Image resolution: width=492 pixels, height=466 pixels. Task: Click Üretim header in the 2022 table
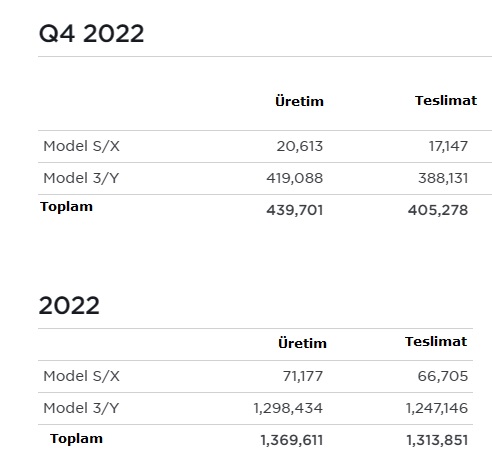tap(302, 343)
